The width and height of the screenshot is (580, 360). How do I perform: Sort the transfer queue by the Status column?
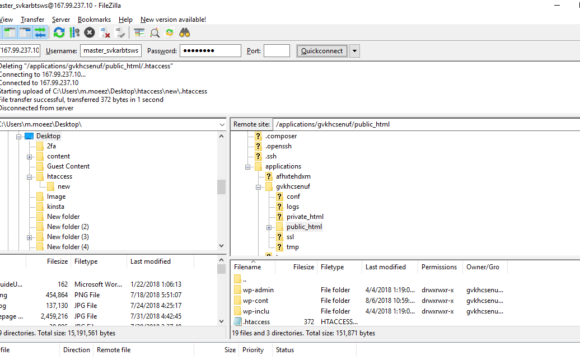click(x=285, y=350)
